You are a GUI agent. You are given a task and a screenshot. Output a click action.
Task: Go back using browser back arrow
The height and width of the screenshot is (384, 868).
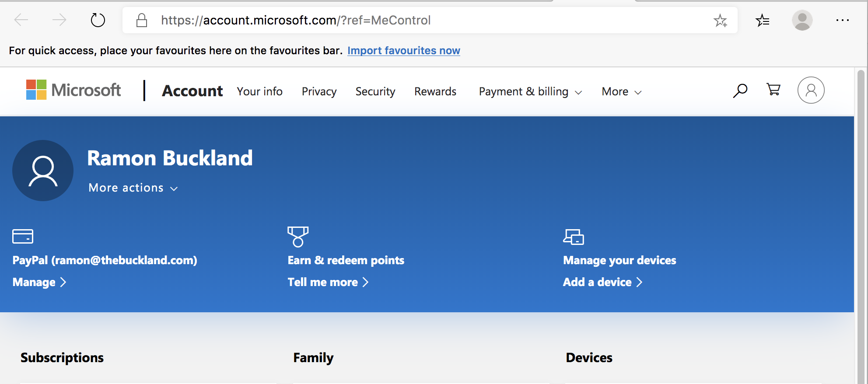pyautogui.click(x=21, y=20)
